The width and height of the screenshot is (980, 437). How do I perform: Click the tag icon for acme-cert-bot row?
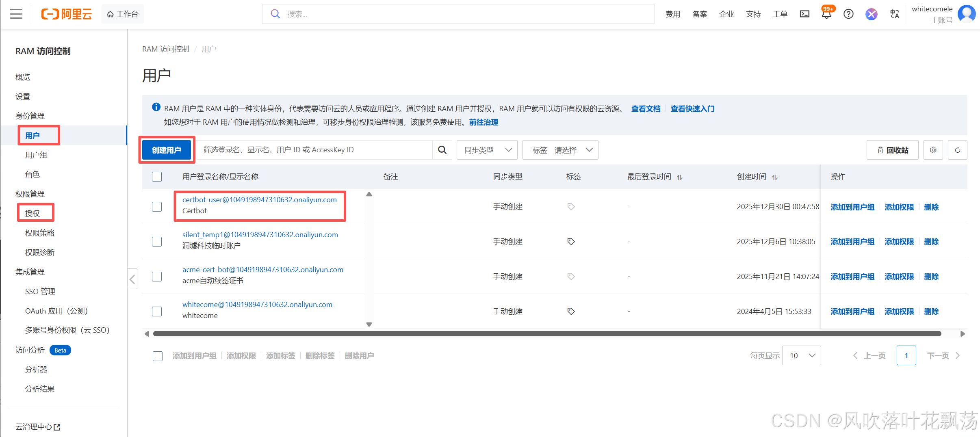pyautogui.click(x=571, y=277)
